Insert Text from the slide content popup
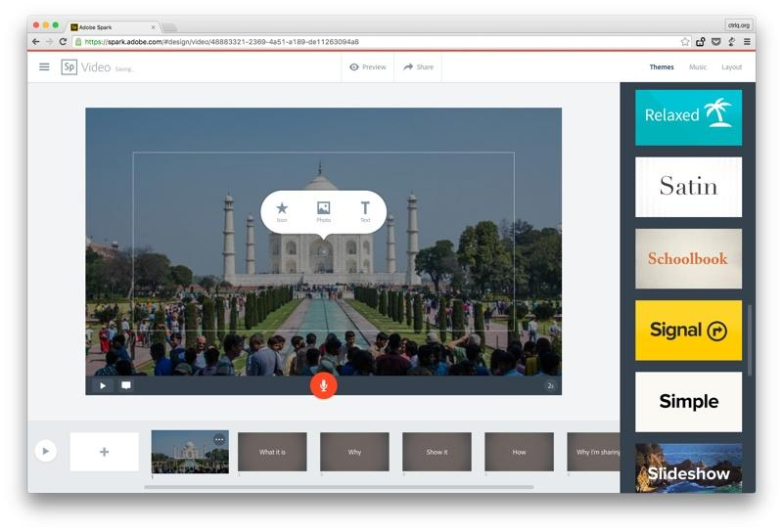Screen dimensions: 783x532 pos(365,211)
